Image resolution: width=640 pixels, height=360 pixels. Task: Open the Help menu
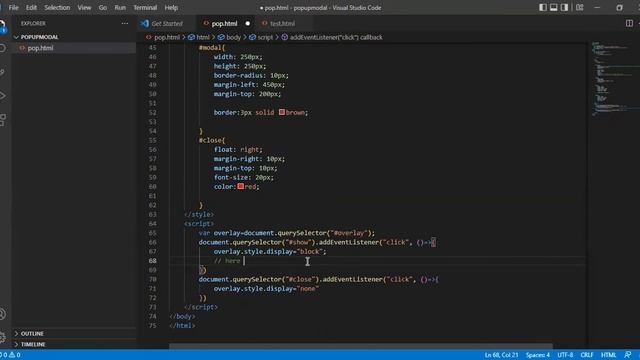171,7
